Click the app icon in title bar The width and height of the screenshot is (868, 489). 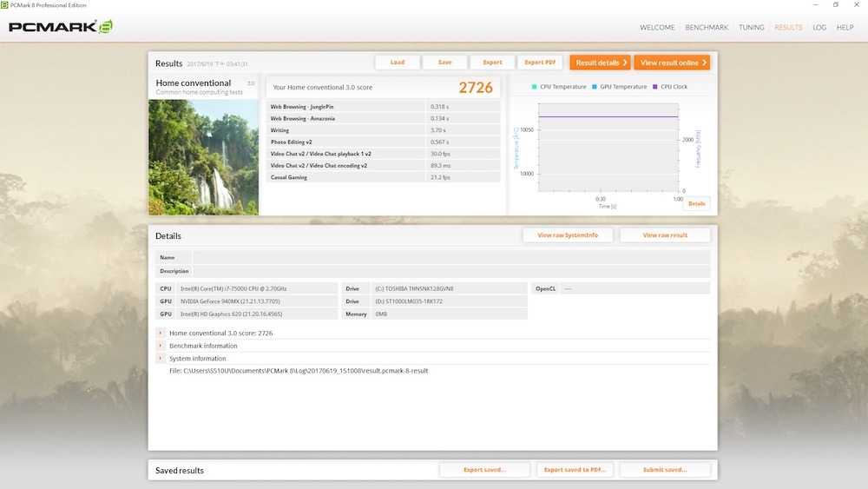(x=5, y=5)
